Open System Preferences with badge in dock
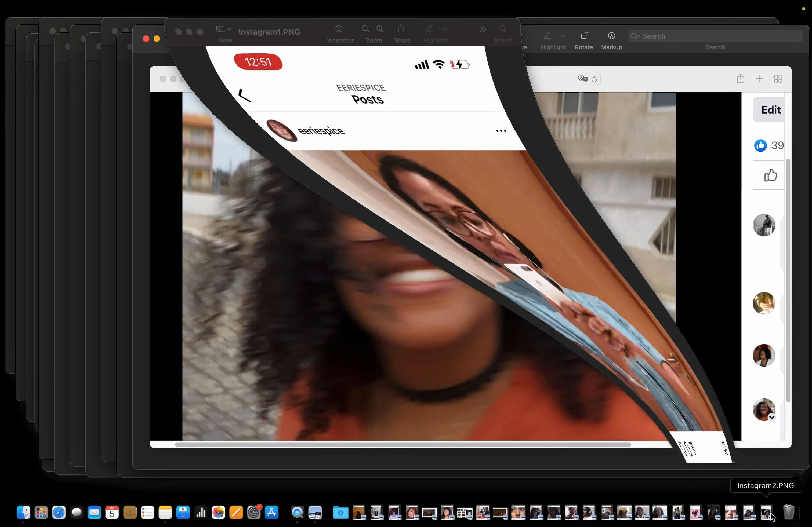The height and width of the screenshot is (527, 812). (254, 512)
